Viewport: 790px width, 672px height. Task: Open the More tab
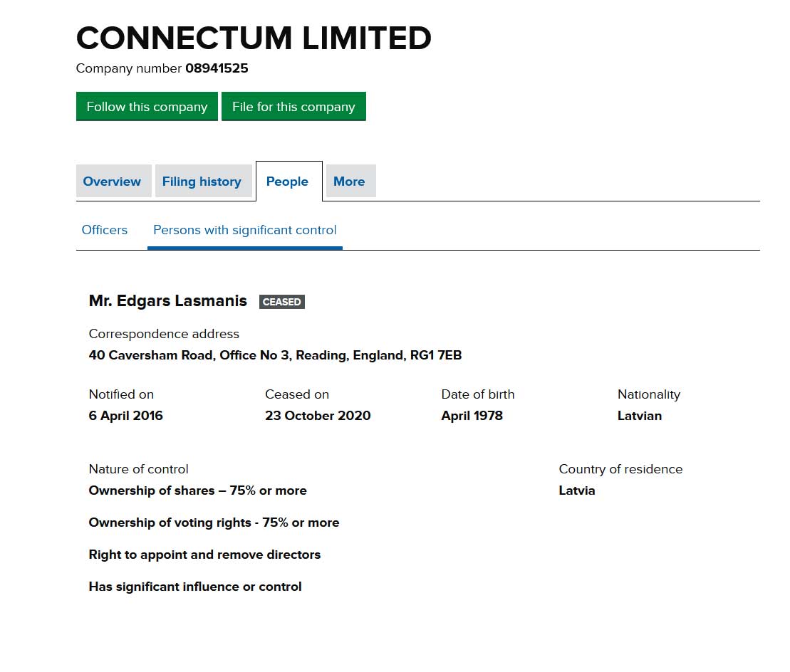349,182
